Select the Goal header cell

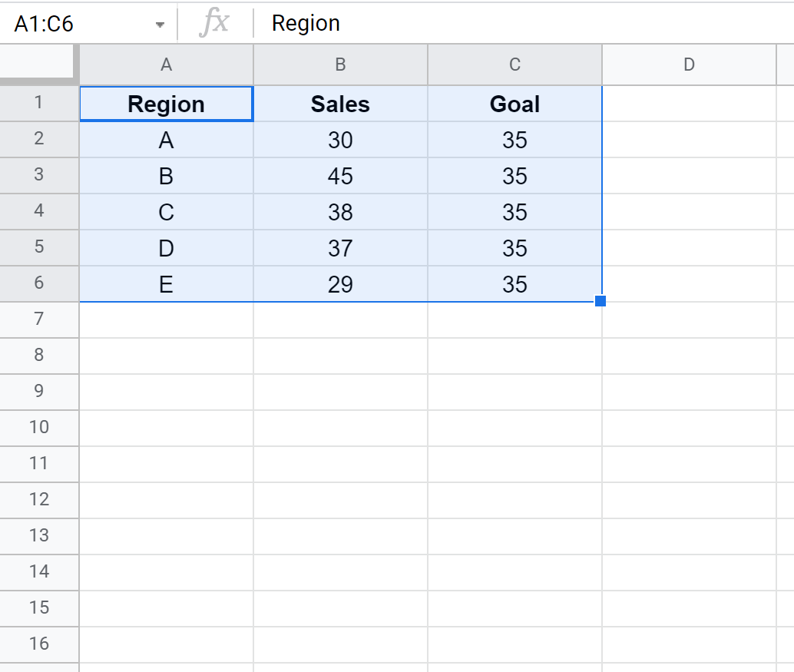click(x=514, y=104)
